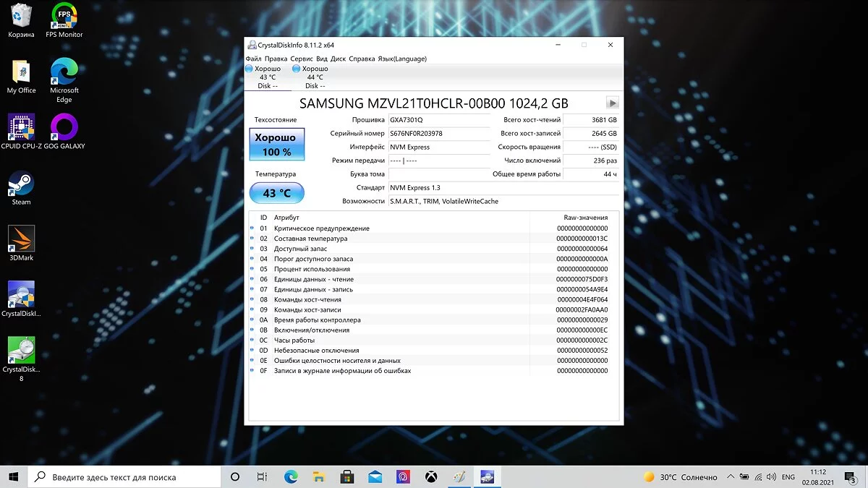Select the Доступный запас attribute row
The image size is (868, 488).
click(433, 249)
